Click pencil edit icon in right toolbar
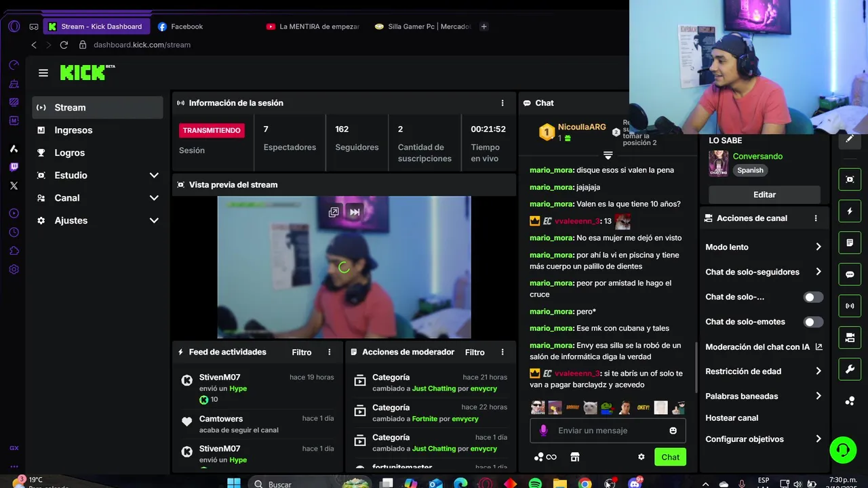The height and width of the screenshot is (488, 868). coord(850,139)
